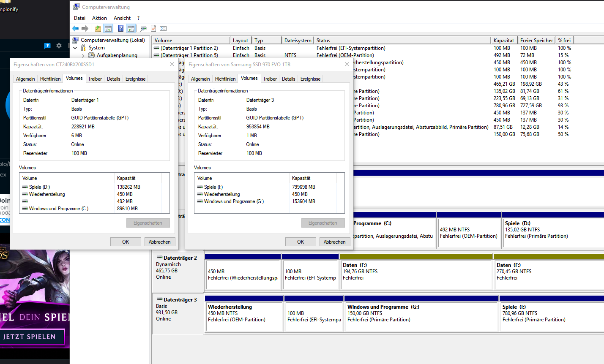Sort list by Freier Speicher column header
Image resolution: width=604 pixels, height=364 pixels.
[x=536, y=41]
